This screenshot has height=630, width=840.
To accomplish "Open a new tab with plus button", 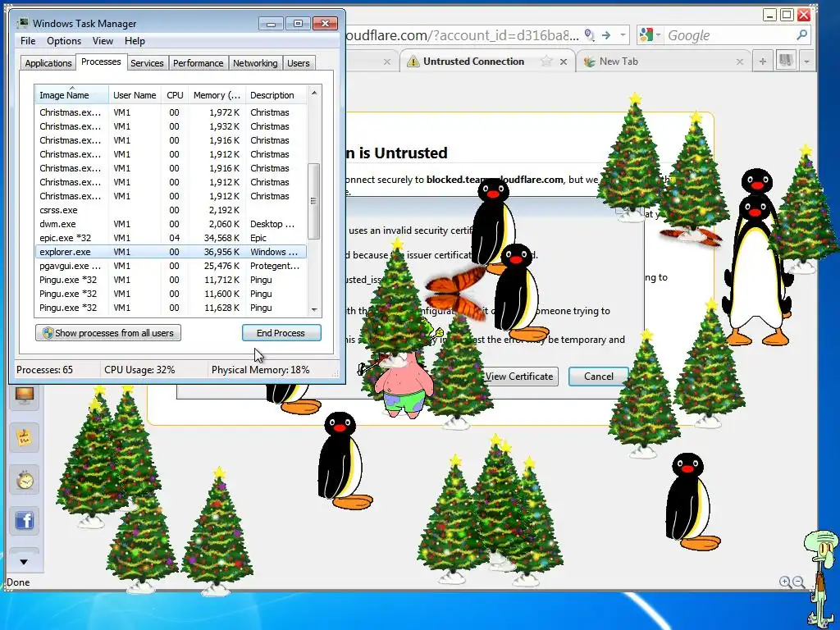I will click(x=762, y=62).
